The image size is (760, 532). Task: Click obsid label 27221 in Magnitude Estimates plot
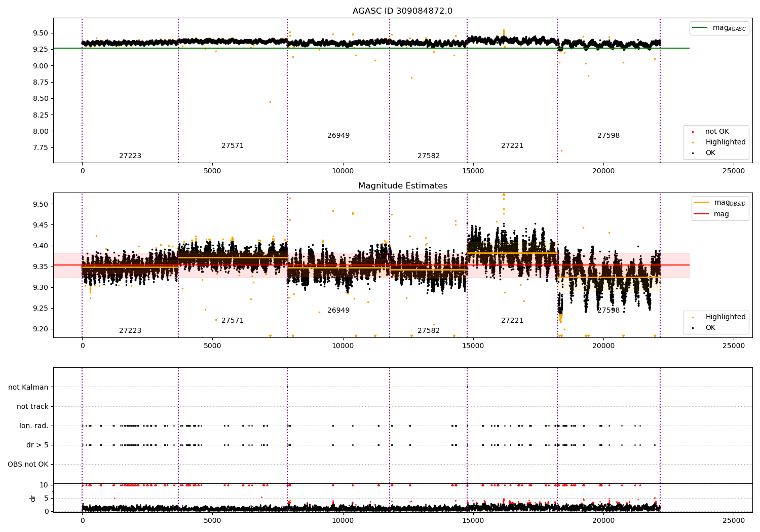click(x=512, y=321)
